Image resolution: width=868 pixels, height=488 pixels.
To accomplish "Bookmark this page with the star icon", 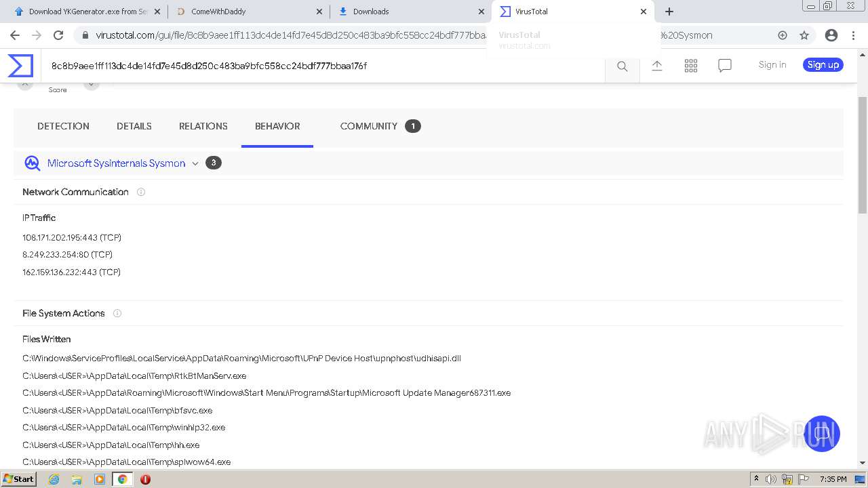I will 804,35.
